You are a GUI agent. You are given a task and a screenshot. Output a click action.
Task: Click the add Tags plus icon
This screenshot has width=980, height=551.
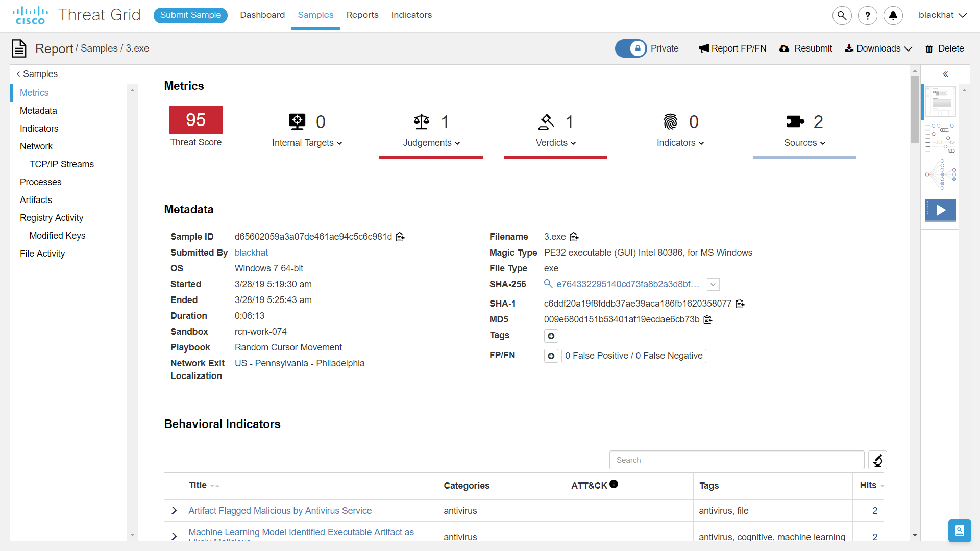click(x=551, y=336)
